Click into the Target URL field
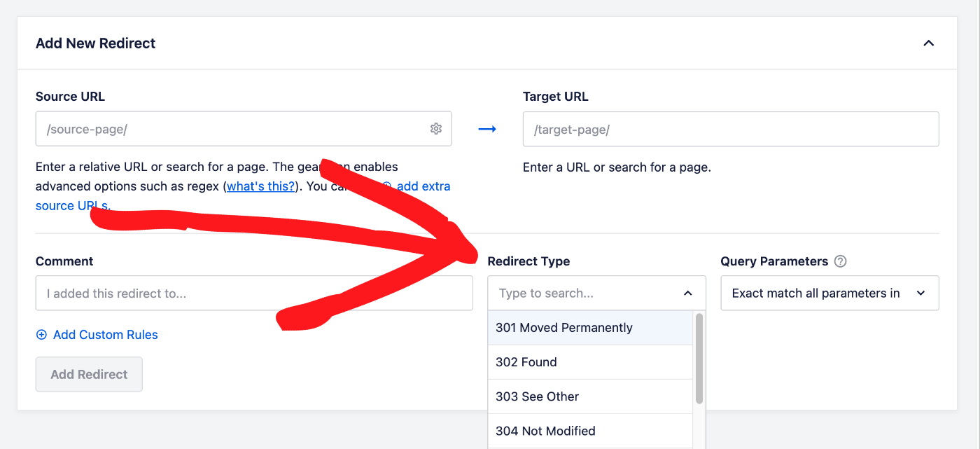The height and width of the screenshot is (449, 980). (x=730, y=130)
